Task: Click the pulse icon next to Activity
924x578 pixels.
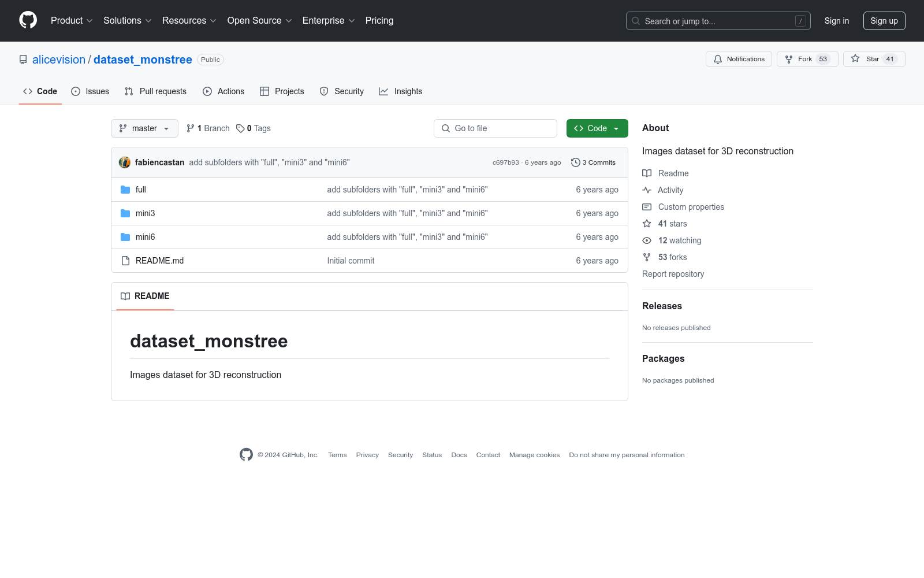Action: point(647,190)
